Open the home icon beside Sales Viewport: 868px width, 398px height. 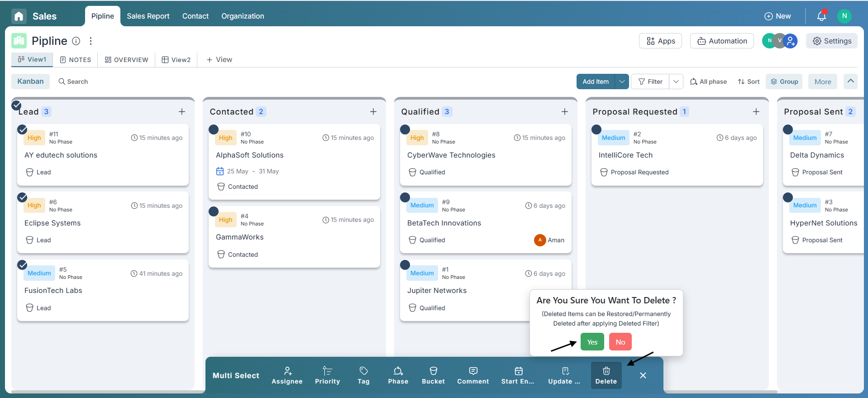click(x=19, y=16)
